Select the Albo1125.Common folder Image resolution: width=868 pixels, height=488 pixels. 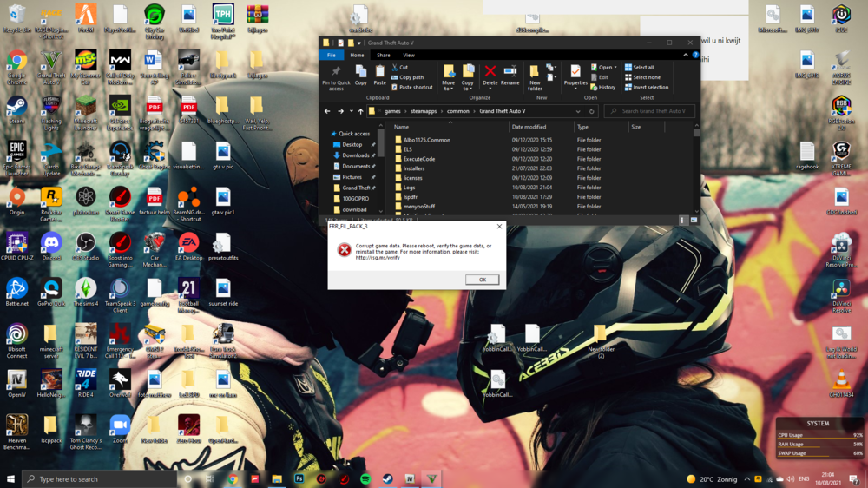426,140
